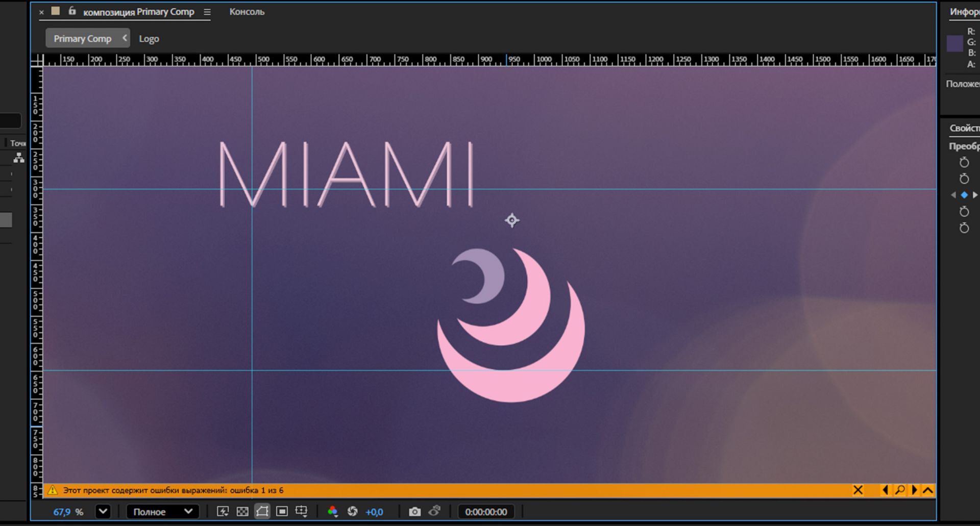Open grid and guide options menu

click(302, 511)
